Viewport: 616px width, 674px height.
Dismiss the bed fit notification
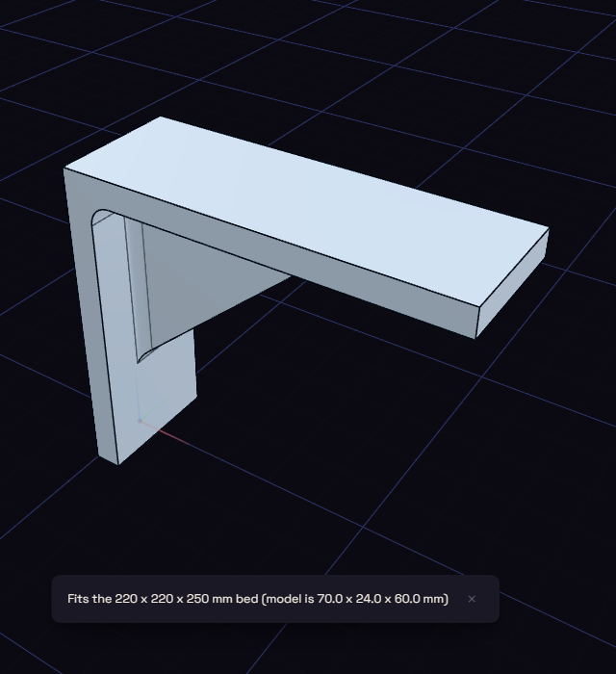pyautogui.click(x=472, y=599)
